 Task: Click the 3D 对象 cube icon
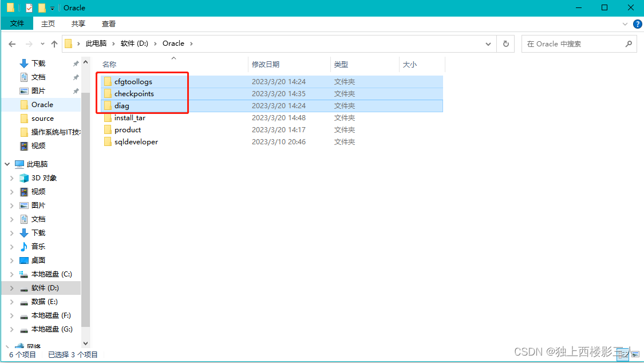(x=24, y=178)
